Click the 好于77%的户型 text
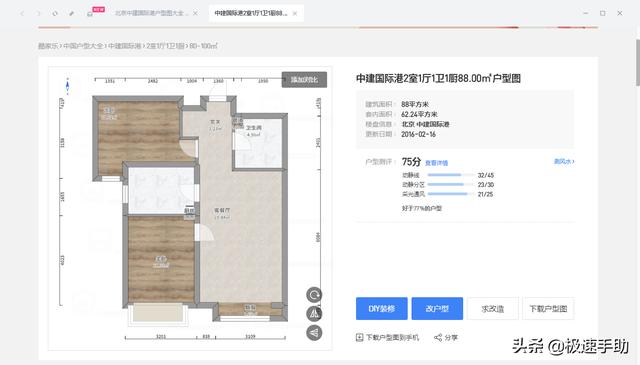Viewport: 640px width, 365px height. [x=422, y=208]
